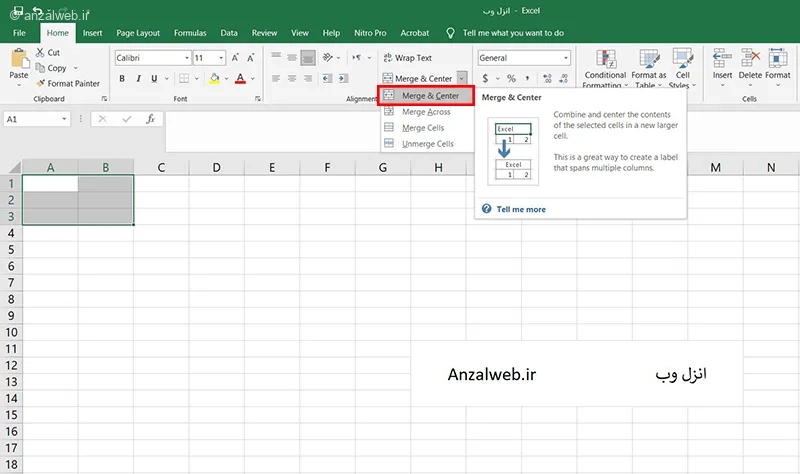Choose Merge Across from the menu

[426, 112]
